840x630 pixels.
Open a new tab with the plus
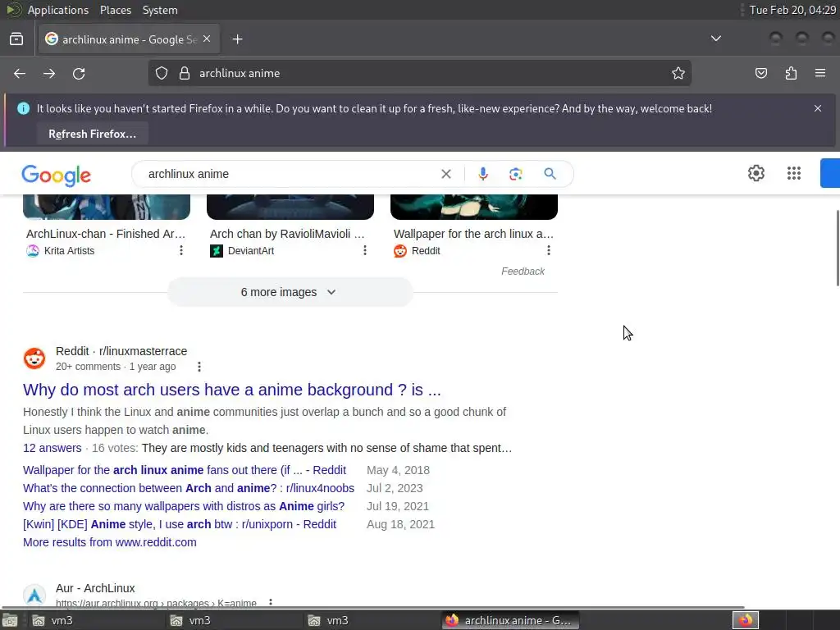(237, 39)
